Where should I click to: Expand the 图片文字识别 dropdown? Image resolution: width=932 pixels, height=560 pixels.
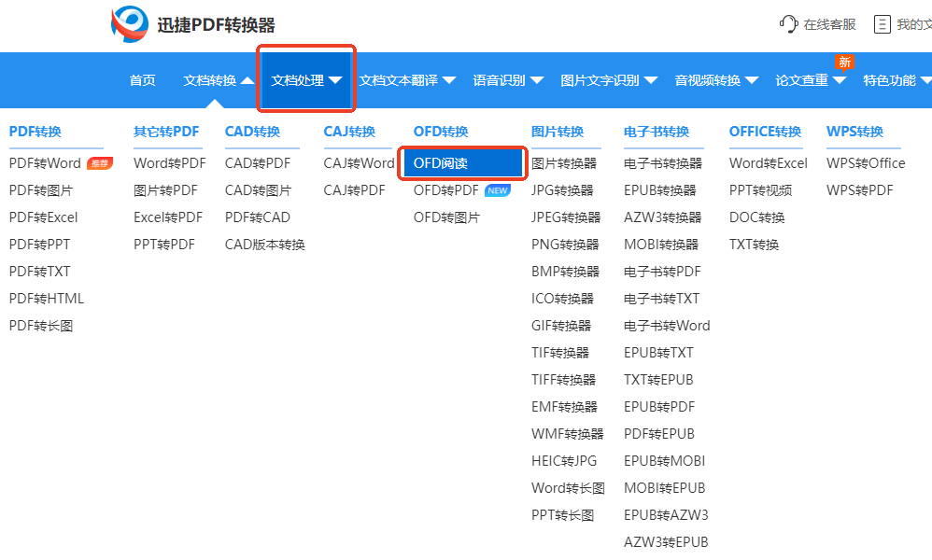601,80
